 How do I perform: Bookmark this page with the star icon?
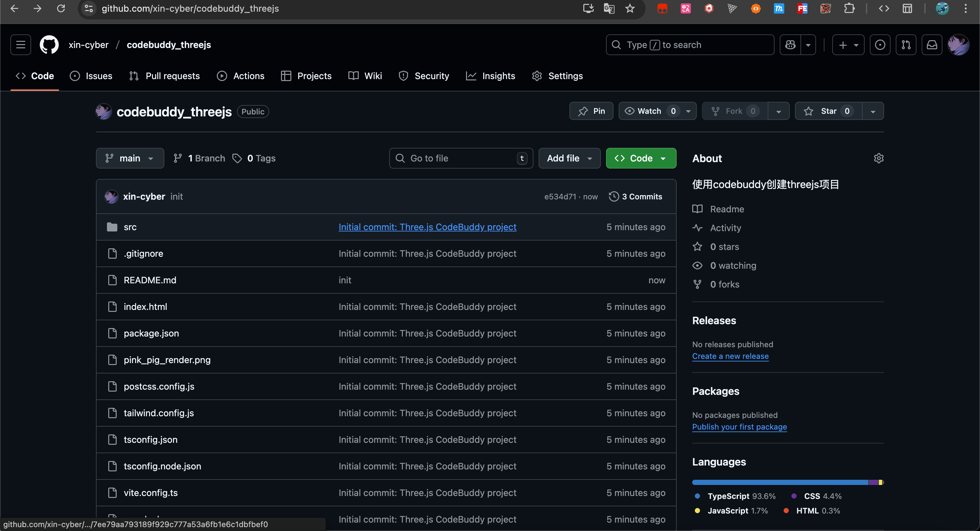[x=630, y=8]
